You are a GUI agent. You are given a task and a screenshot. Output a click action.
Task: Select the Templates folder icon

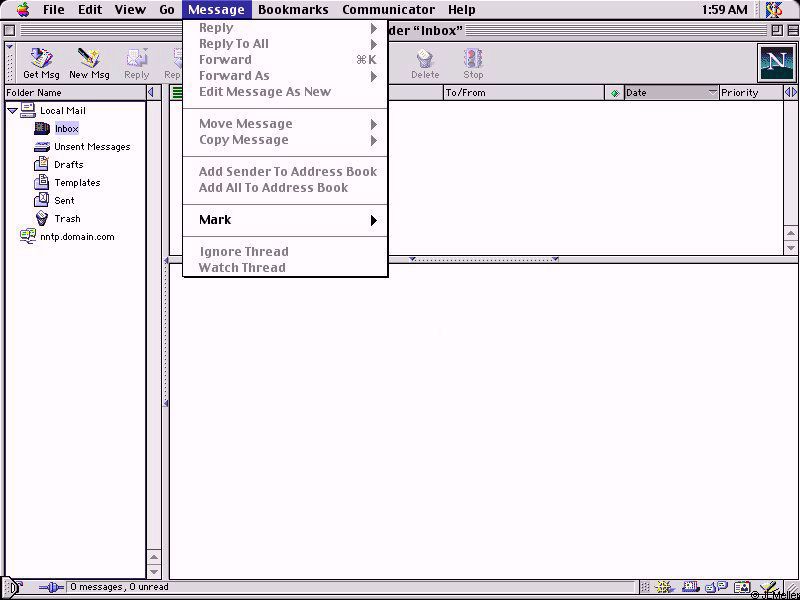[41, 182]
